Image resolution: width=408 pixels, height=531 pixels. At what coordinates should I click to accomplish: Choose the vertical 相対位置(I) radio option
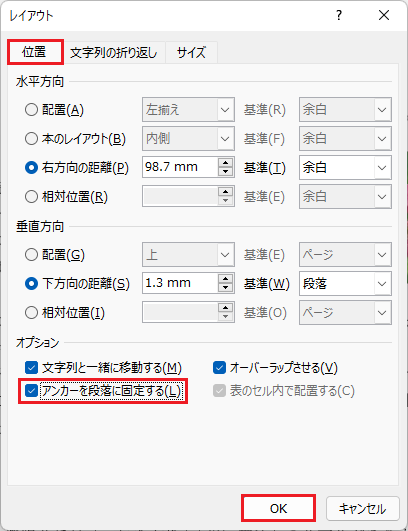click(31, 313)
